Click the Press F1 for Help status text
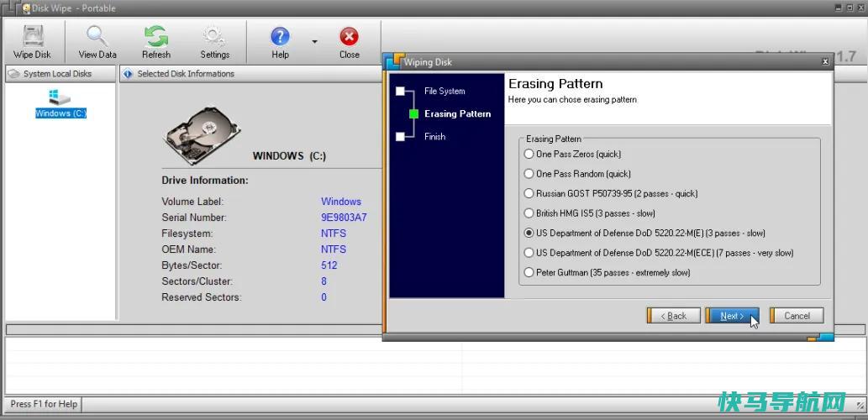 coord(44,404)
